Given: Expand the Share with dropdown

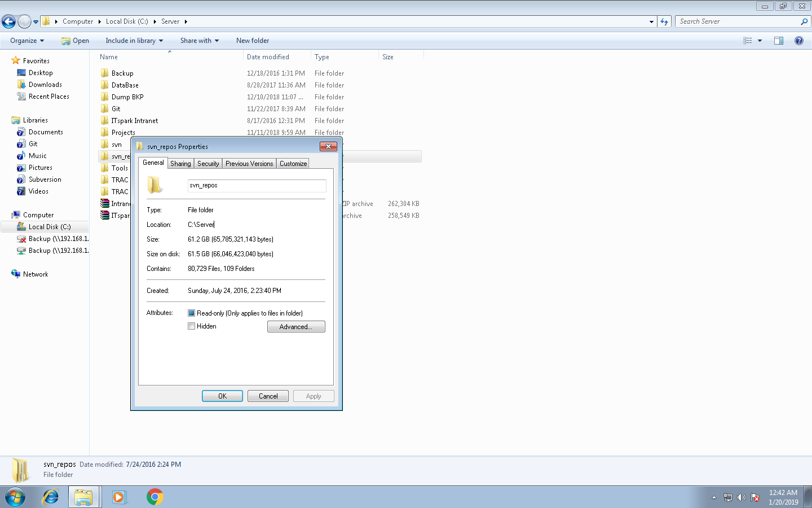Looking at the screenshot, I should coord(199,41).
